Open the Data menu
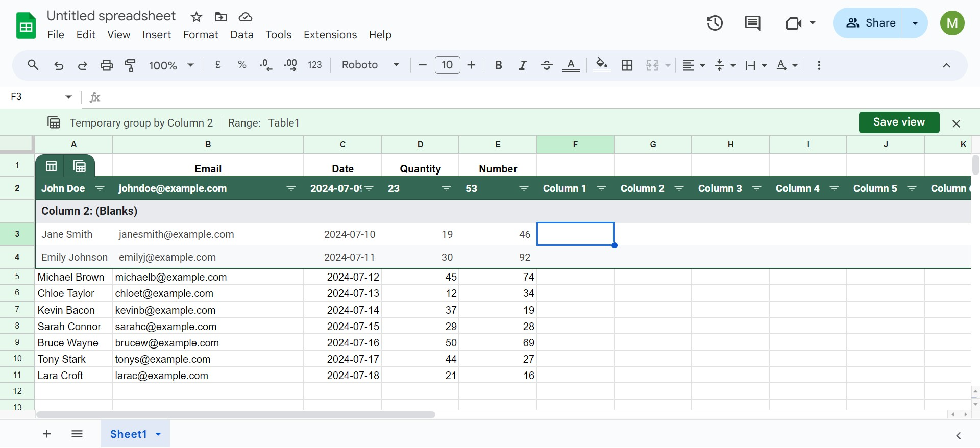Image resolution: width=980 pixels, height=448 pixels. [x=242, y=35]
